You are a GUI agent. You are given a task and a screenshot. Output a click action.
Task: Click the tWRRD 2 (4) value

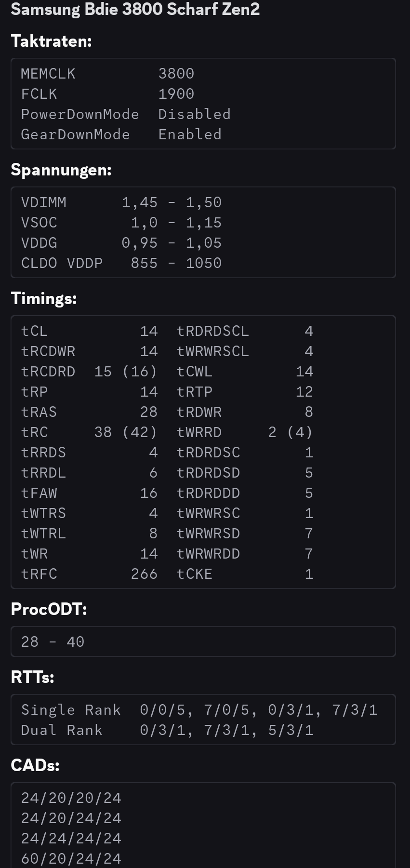[291, 432]
